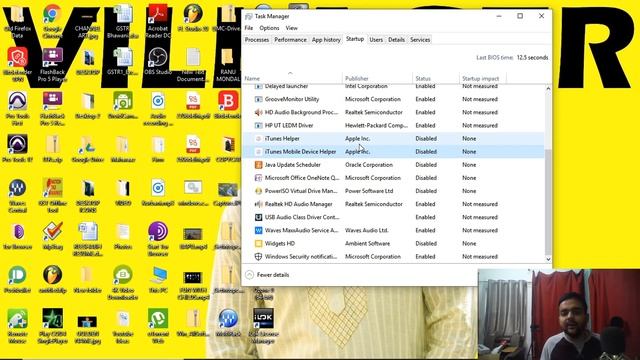Click Fewer details button

(267, 275)
